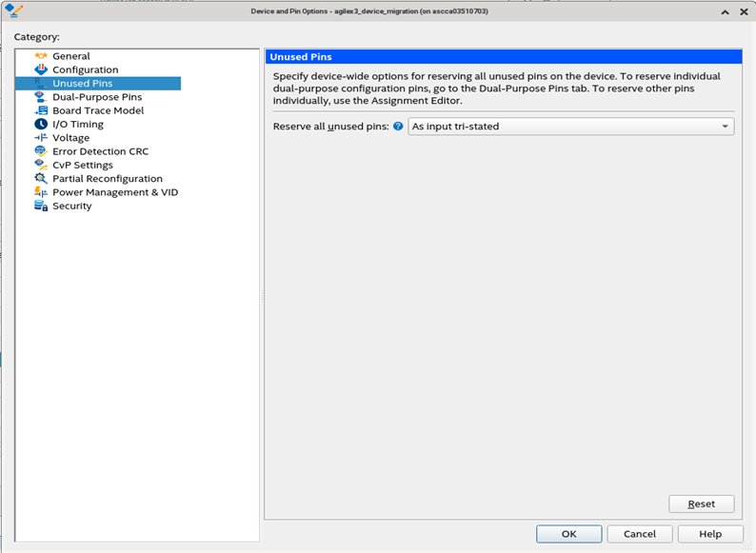
Task: Click the Partial Reconfiguration gear icon
Action: click(41, 178)
